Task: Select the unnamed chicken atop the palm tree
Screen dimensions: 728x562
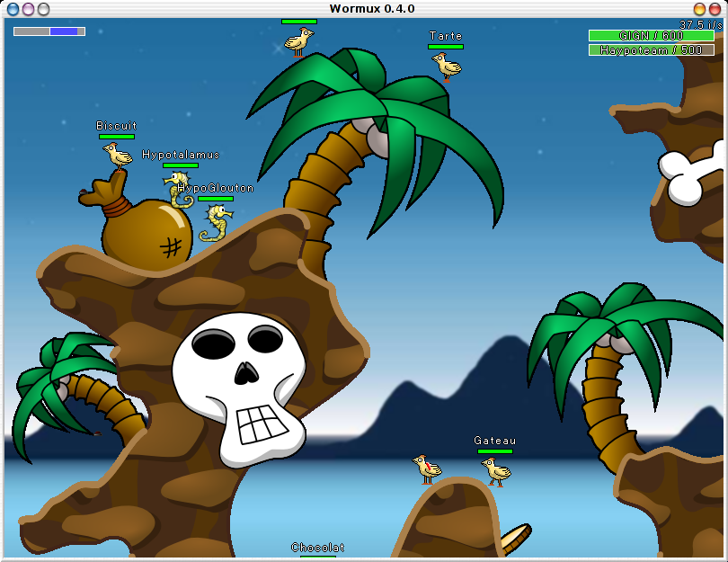Action: (x=298, y=40)
